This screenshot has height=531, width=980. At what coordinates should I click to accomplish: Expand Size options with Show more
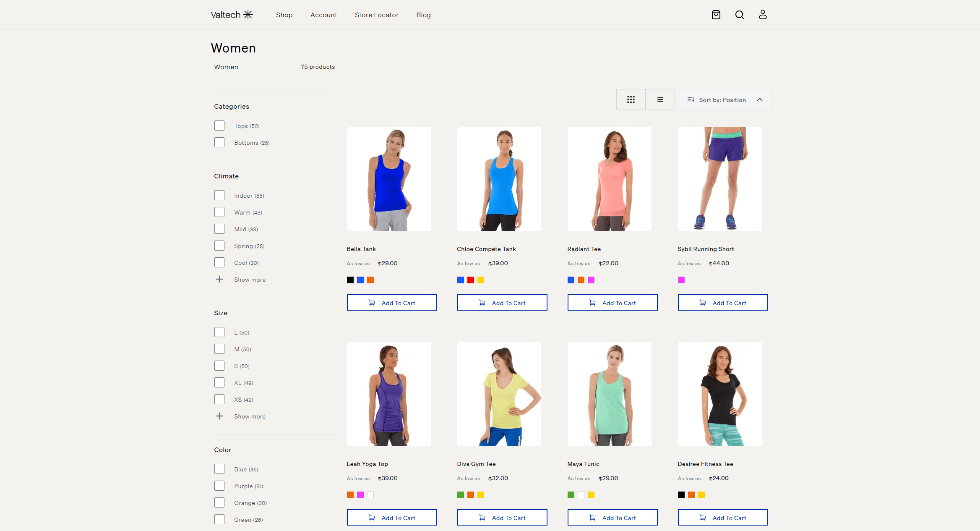(x=250, y=416)
